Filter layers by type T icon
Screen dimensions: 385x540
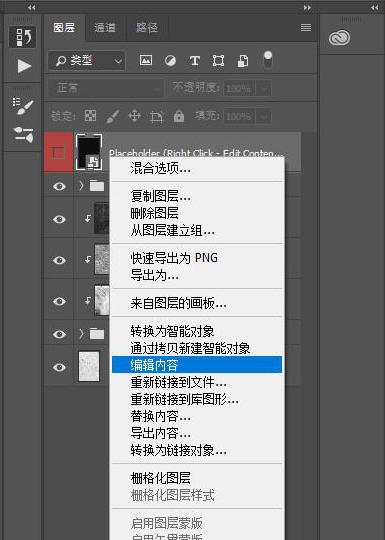point(195,61)
